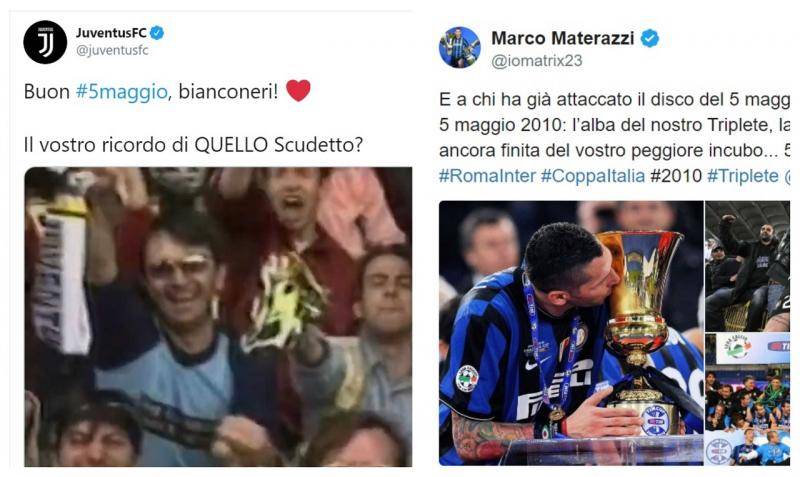Open the #Triplete hashtag
The width and height of the screenshot is (800, 477).
click(x=743, y=176)
